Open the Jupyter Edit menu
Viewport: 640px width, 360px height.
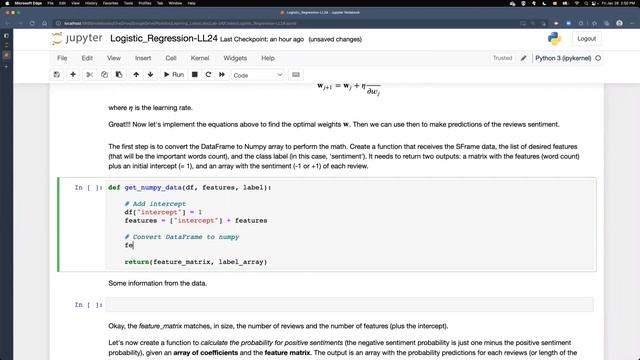click(x=87, y=58)
